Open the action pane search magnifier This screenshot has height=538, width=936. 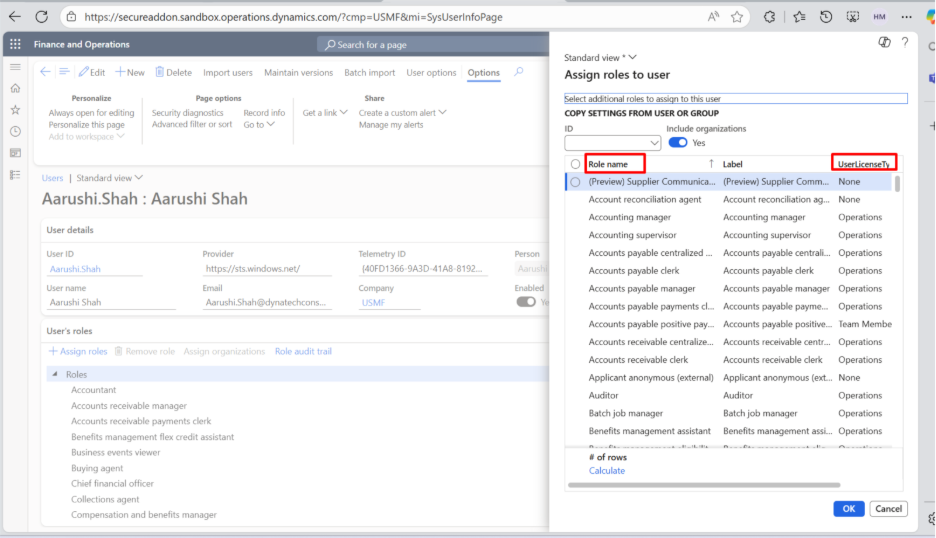click(519, 72)
